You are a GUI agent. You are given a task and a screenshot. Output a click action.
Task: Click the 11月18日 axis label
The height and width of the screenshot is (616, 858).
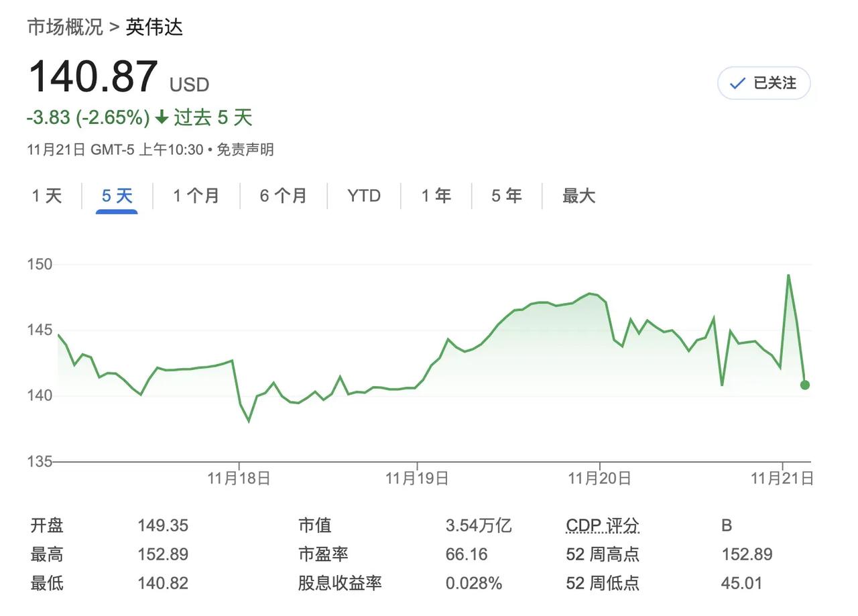[239, 478]
